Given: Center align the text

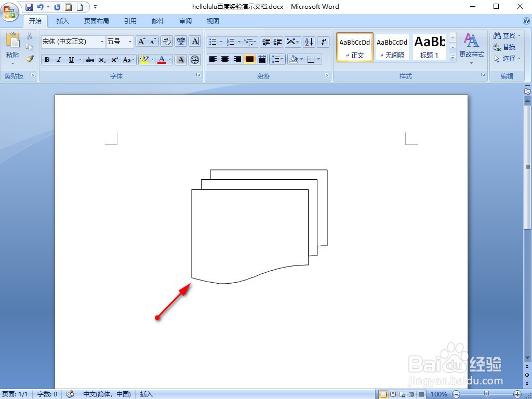Looking at the screenshot, I should coord(225,59).
